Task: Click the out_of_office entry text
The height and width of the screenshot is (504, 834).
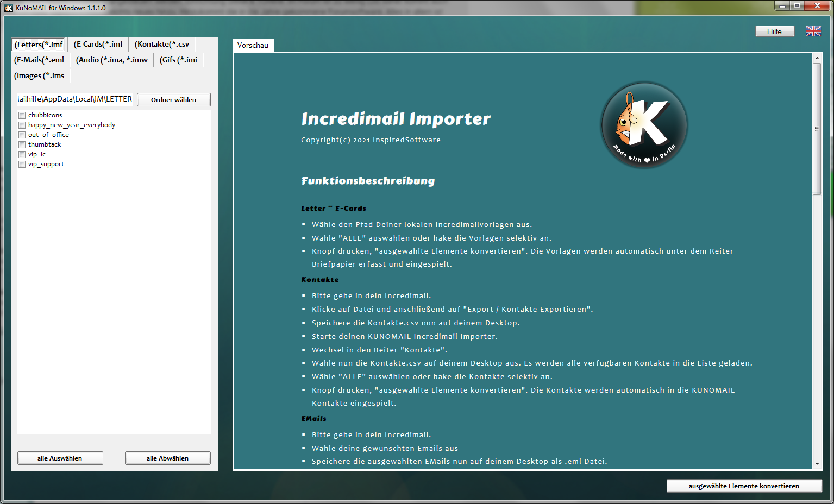Action: (48, 135)
